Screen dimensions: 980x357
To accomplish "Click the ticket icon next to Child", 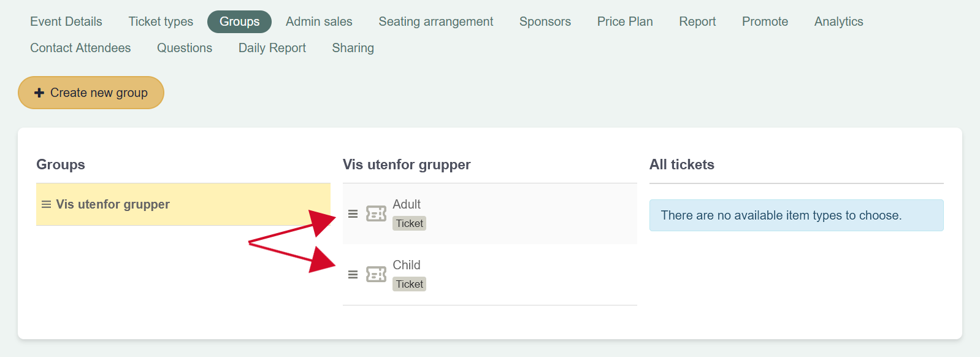I will [376, 274].
